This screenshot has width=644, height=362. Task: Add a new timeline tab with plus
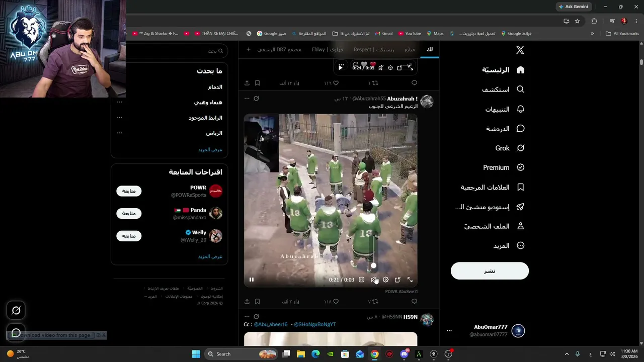(x=248, y=49)
